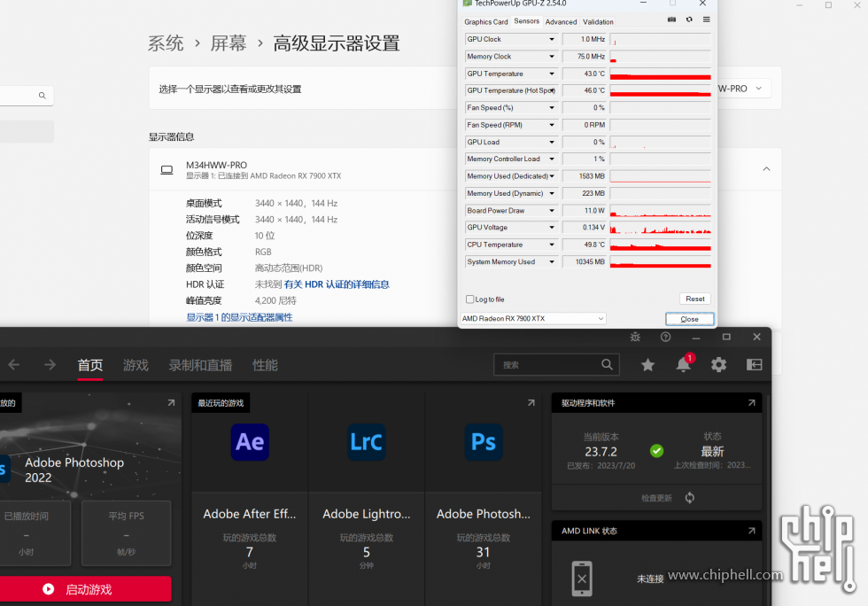Viewport: 868px width, 606px height.
Task: Click the GPU-Z refresh icon
Action: (689, 19)
